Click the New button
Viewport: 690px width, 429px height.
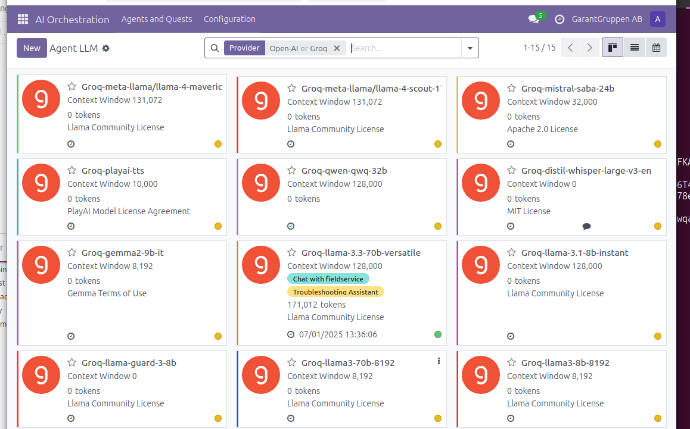pos(32,48)
